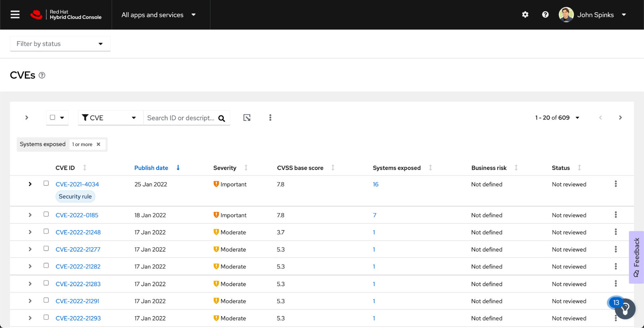Open the Filter by status dropdown
The width and height of the screenshot is (644, 328).
coord(60,44)
